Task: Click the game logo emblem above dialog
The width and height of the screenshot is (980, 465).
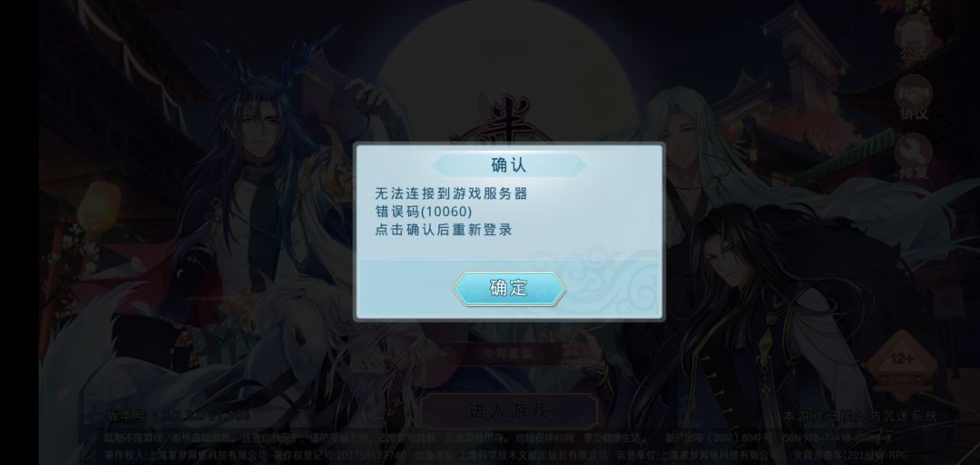Action: (507, 120)
